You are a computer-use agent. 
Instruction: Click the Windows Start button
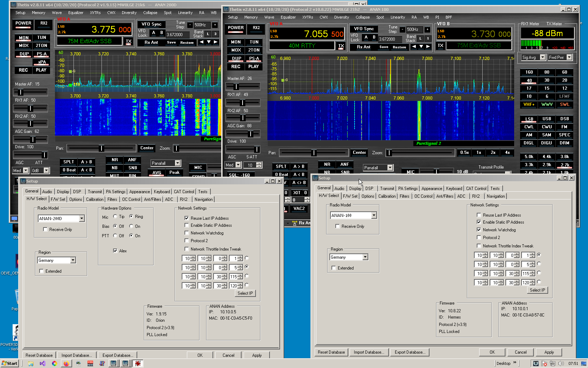[x=9, y=363]
